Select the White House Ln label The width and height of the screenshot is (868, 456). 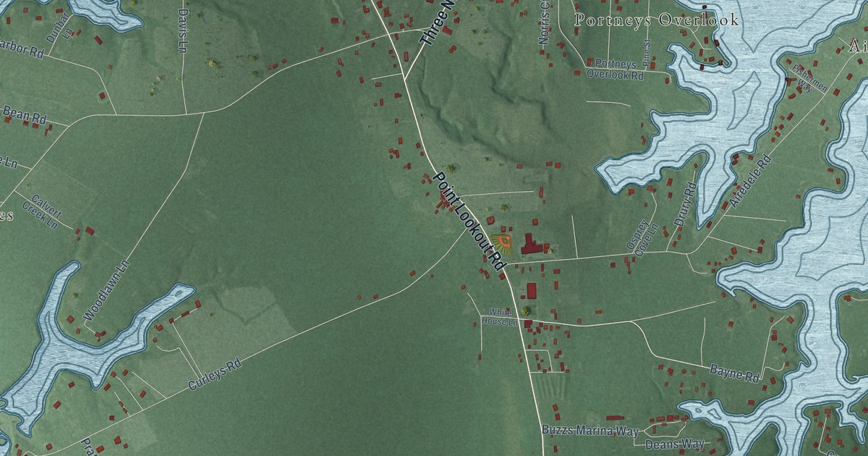tap(500, 317)
